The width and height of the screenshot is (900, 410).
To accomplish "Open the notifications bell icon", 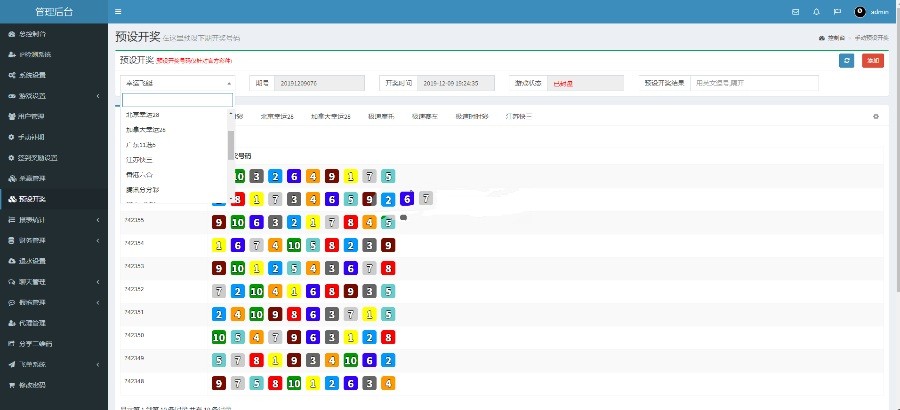I will [816, 12].
